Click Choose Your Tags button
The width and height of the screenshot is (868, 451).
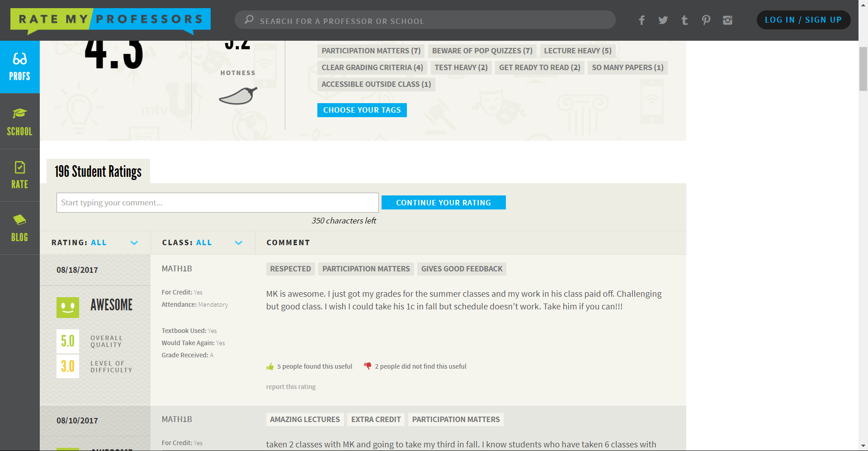tap(362, 110)
